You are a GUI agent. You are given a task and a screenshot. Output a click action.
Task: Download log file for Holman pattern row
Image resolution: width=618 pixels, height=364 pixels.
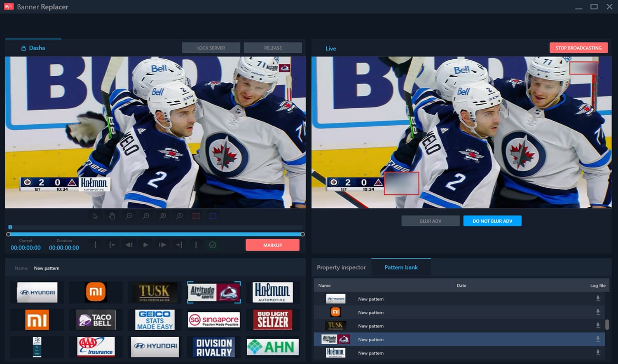[x=598, y=353]
